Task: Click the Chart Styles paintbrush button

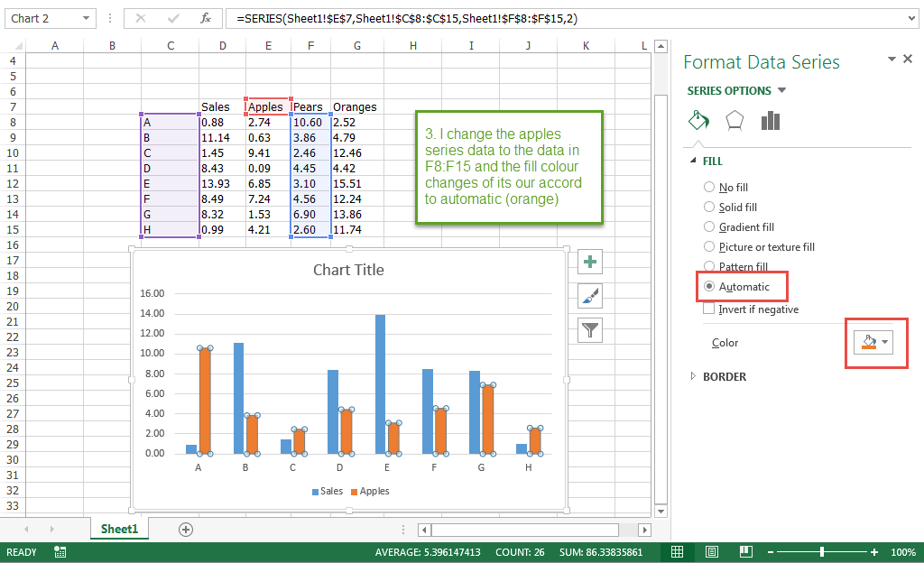Action: click(x=590, y=296)
